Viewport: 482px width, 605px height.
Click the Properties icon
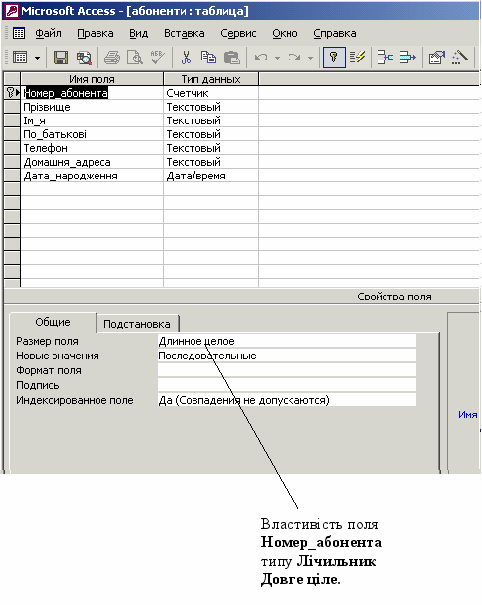click(436, 57)
